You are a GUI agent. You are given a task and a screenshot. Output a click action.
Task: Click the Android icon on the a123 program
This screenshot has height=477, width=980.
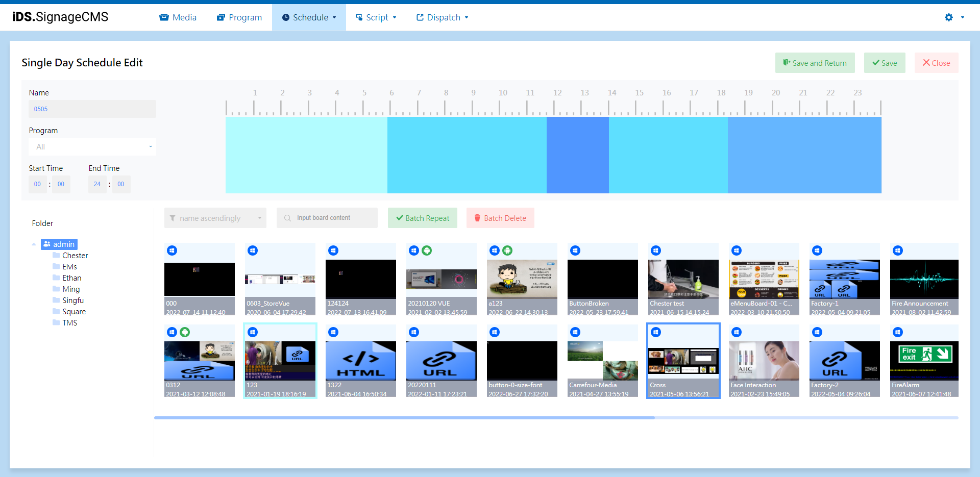508,250
